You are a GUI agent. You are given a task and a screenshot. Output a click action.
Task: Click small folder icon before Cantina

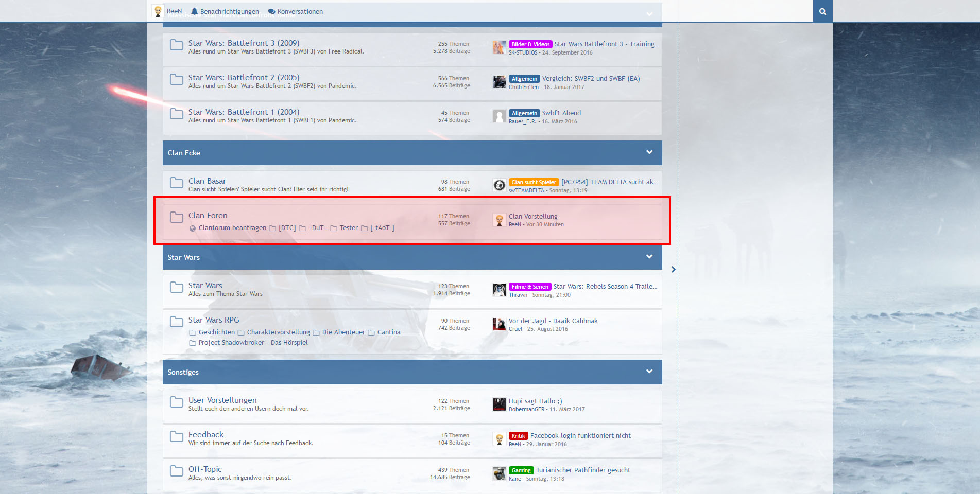(371, 333)
